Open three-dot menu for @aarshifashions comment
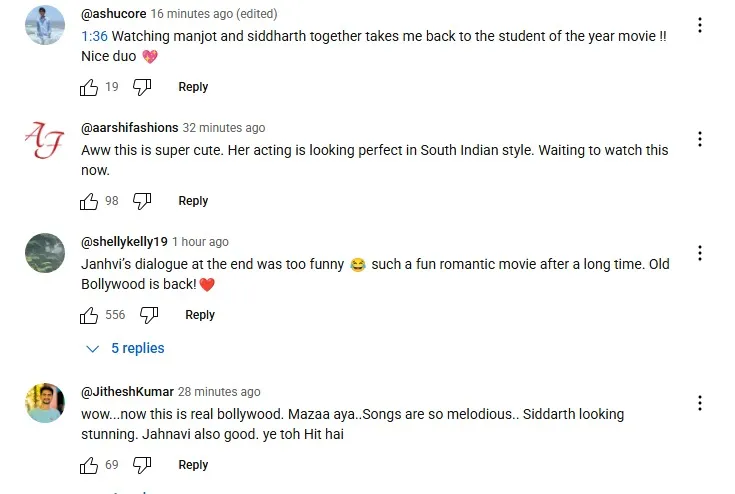735x494 pixels. point(699,139)
